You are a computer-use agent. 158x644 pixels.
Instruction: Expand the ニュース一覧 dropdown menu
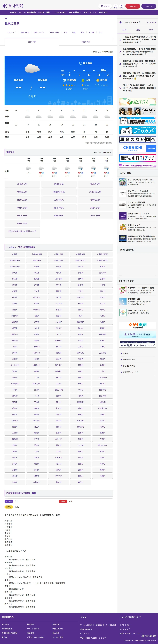pos(60,12)
